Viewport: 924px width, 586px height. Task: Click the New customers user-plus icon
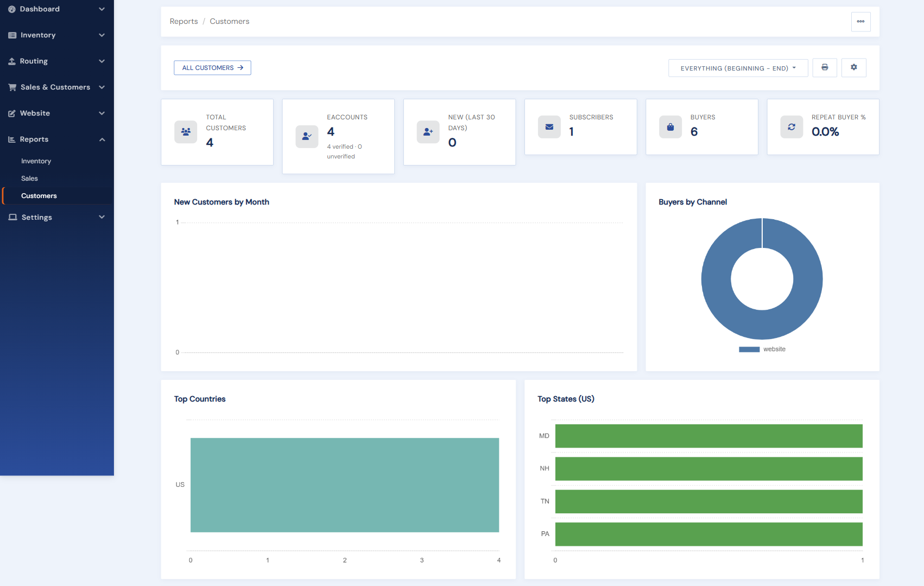pyautogui.click(x=428, y=132)
